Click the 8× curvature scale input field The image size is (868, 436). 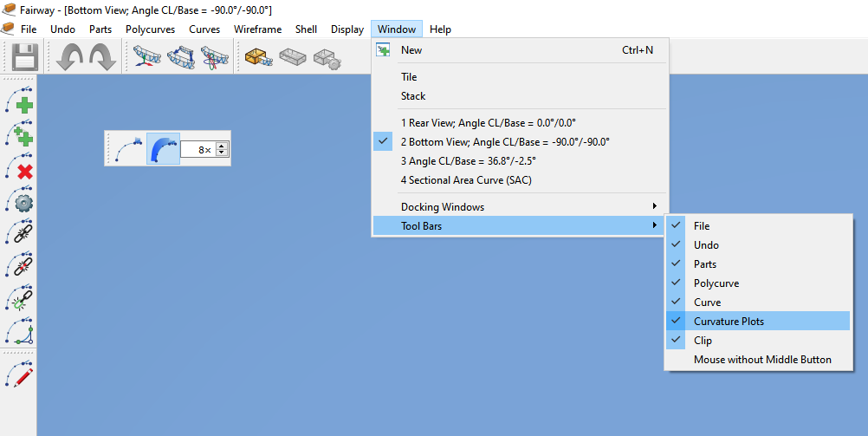[x=198, y=150]
